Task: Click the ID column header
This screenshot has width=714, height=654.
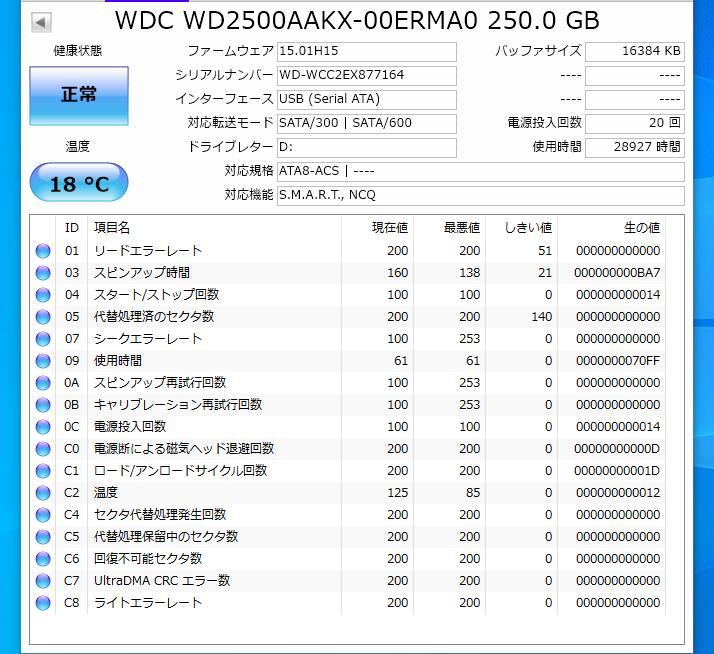Action: coord(72,228)
